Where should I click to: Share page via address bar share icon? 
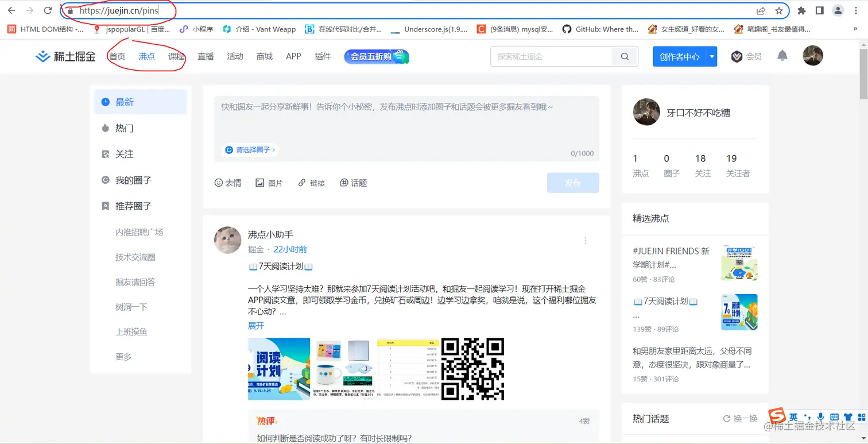tap(761, 10)
